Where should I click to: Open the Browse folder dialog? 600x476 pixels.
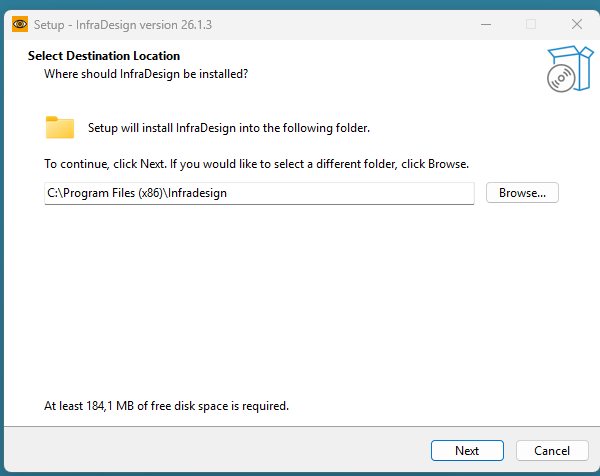(522, 193)
